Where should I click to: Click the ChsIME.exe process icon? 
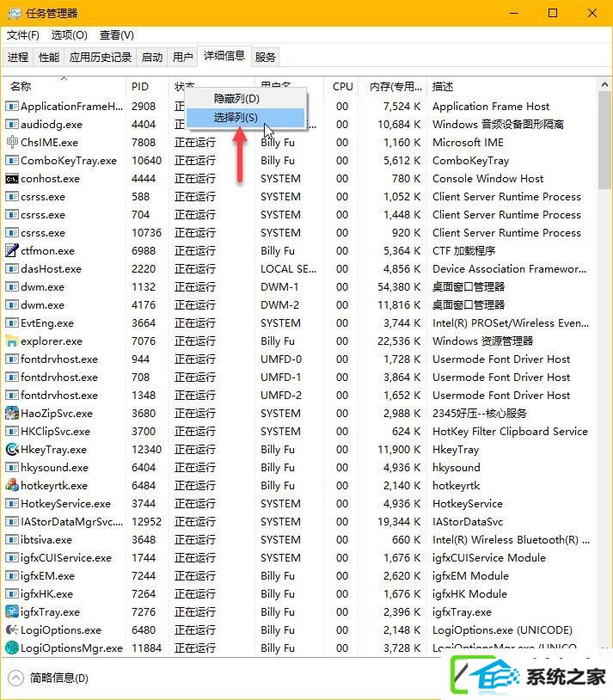12,142
